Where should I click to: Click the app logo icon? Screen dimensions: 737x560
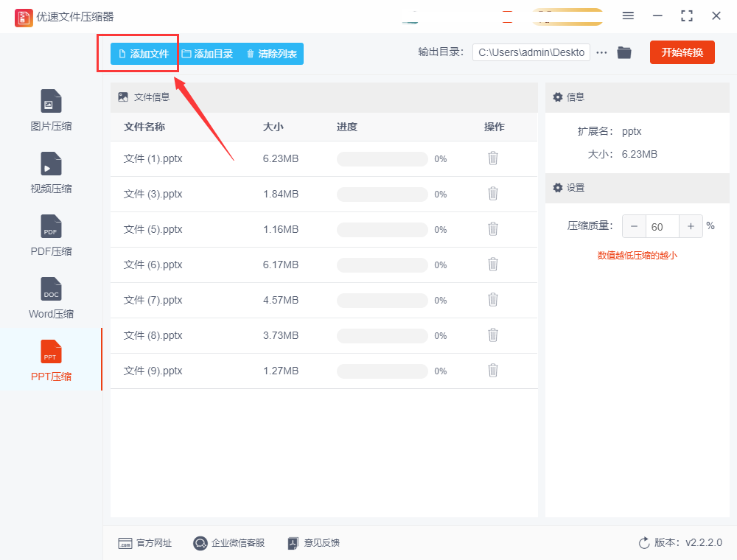point(24,18)
